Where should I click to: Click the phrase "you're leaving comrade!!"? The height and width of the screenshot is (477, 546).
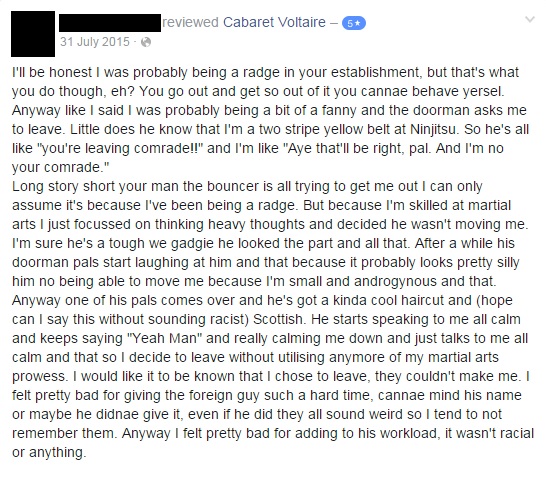(123, 149)
